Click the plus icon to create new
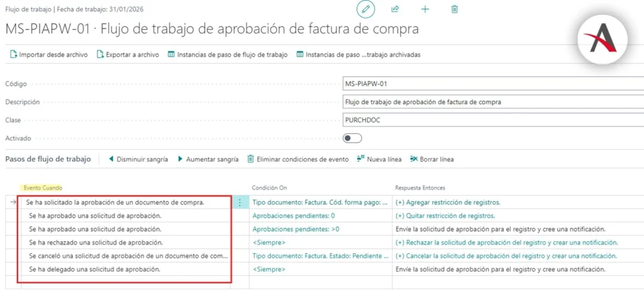Image resolution: width=644 pixels, height=293 pixels. 425,9
